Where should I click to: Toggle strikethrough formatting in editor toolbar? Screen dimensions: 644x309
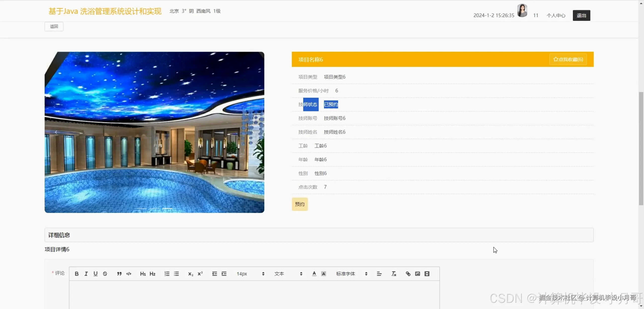pyautogui.click(x=105, y=274)
